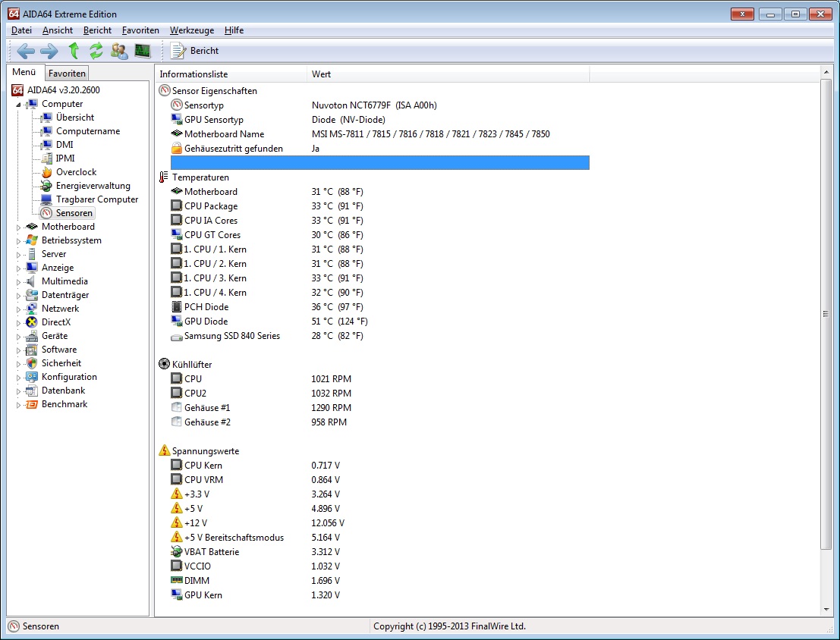840x640 pixels.
Task: Select Konfiguration in the tree
Action: pyautogui.click(x=69, y=377)
